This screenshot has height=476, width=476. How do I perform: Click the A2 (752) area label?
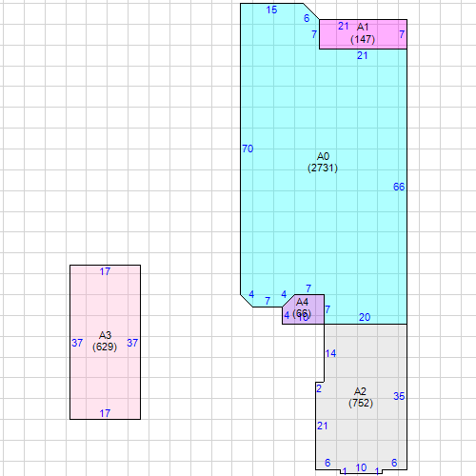pyautogui.click(x=361, y=397)
